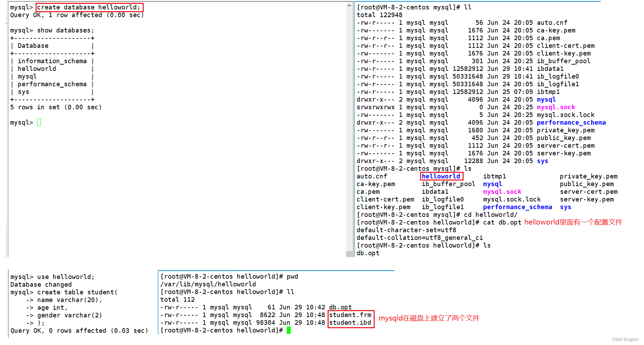Viewport: 644px width, 345px height.
Task: Click 'Database changed' message
Action: pos(41,285)
